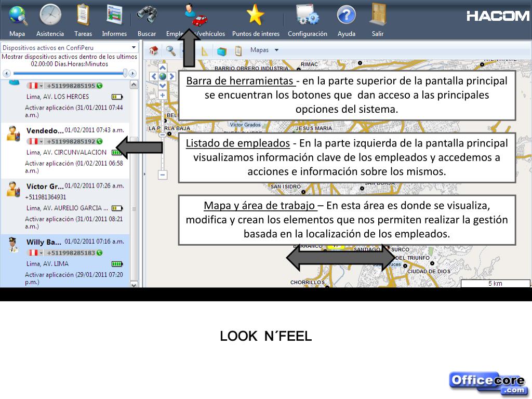This screenshot has width=532, height=399.
Task: Select the Buscar binoculars icon
Action: [x=147, y=15]
